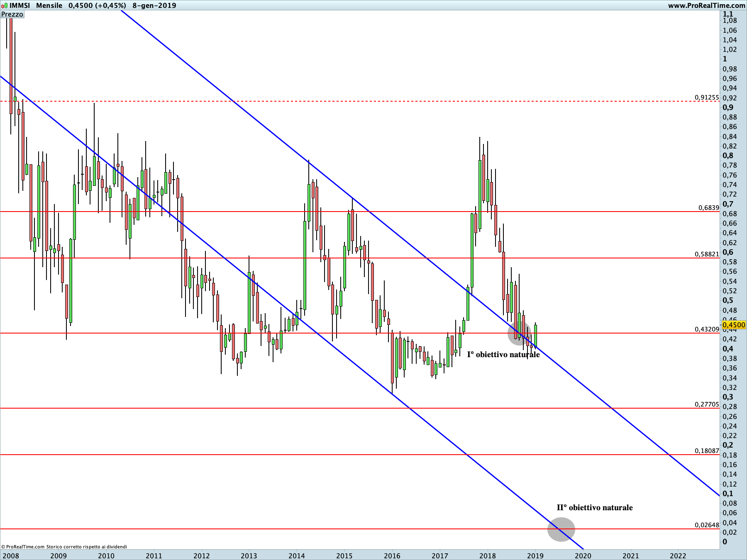Click the 0,5 value on price scale

point(728,300)
